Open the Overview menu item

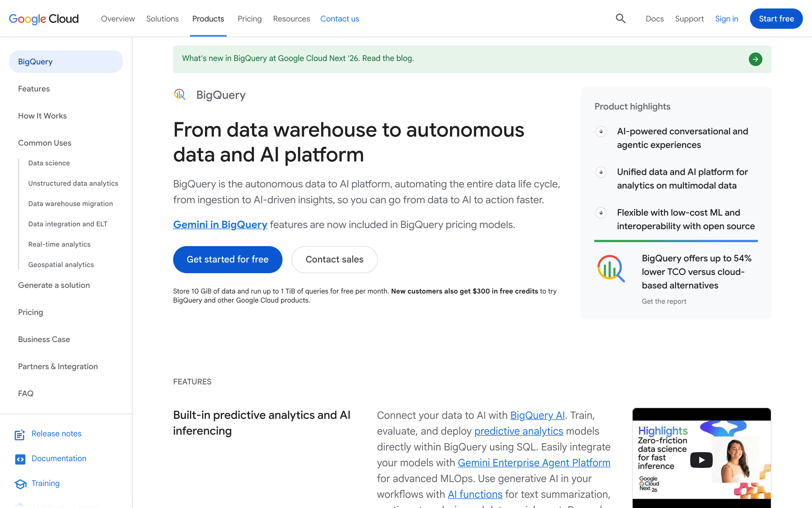pos(118,19)
